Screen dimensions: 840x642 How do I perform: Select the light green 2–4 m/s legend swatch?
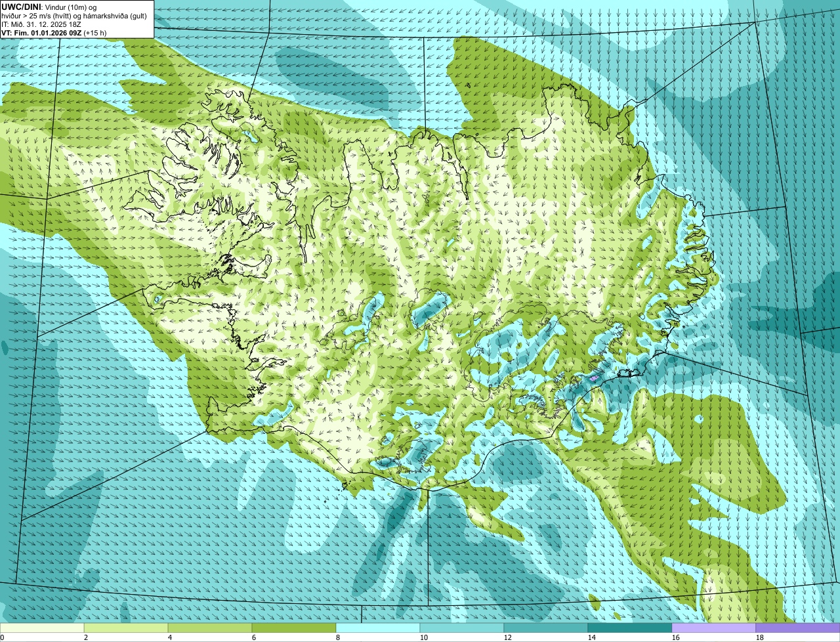coord(126,628)
